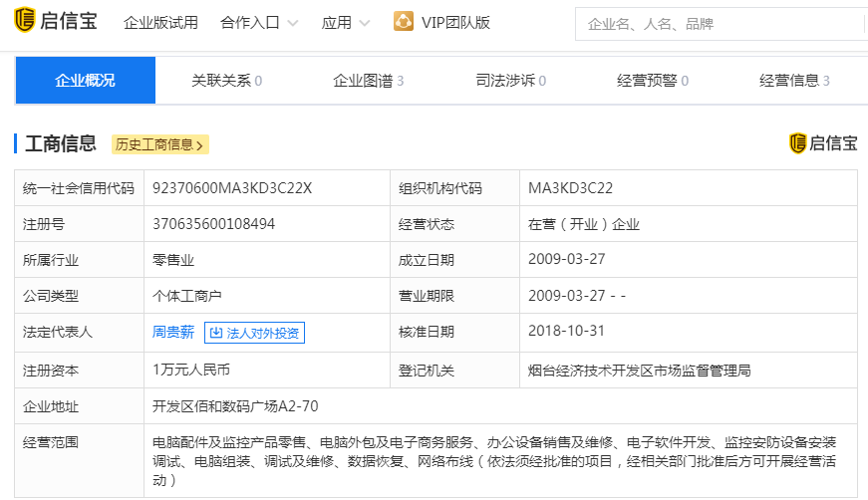This screenshot has width=868, height=500.
Task: Switch to the 企业图谱 tab
Action: [368, 81]
